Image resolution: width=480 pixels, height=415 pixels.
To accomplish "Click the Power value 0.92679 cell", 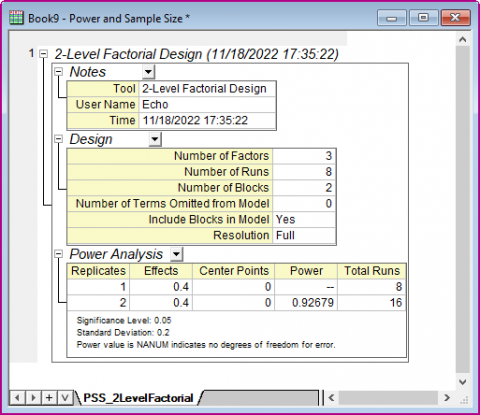I will (x=306, y=303).
